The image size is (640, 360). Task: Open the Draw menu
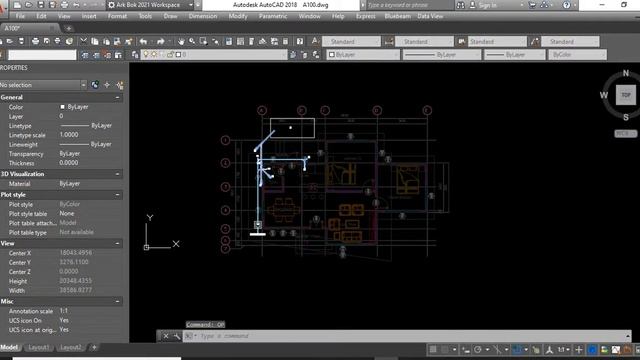tap(170, 16)
